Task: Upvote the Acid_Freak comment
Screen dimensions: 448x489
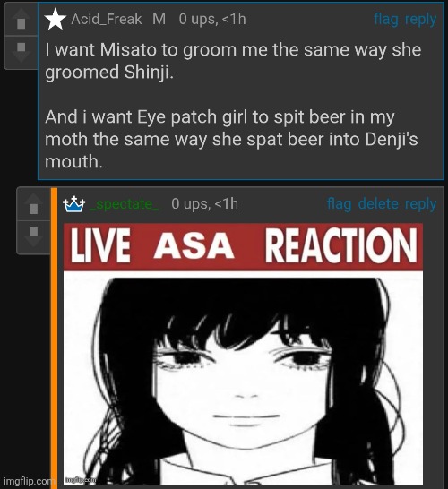Action: [x=21, y=20]
